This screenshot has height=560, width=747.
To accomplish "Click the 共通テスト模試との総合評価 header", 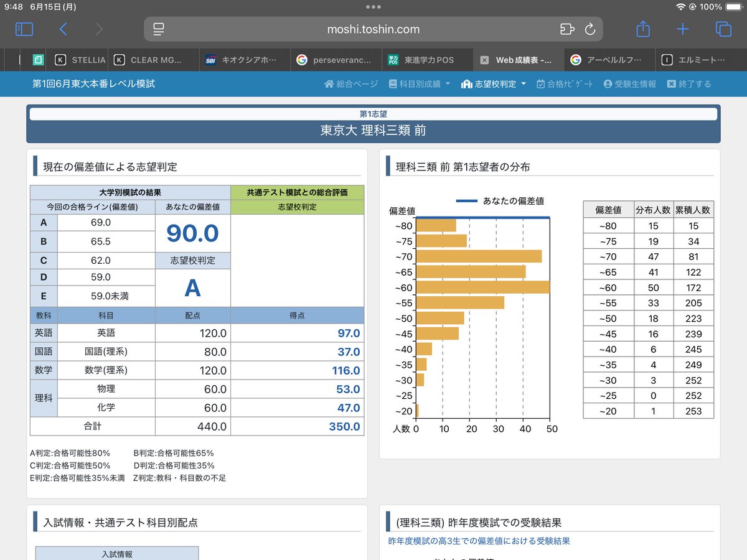I will [297, 192].
